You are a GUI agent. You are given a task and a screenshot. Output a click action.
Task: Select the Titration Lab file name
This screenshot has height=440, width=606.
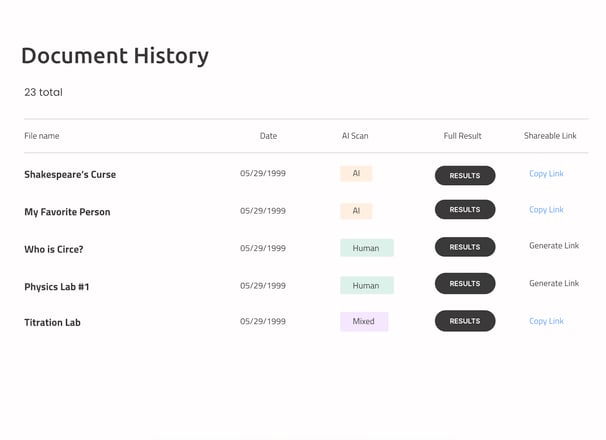click(52, 322)
